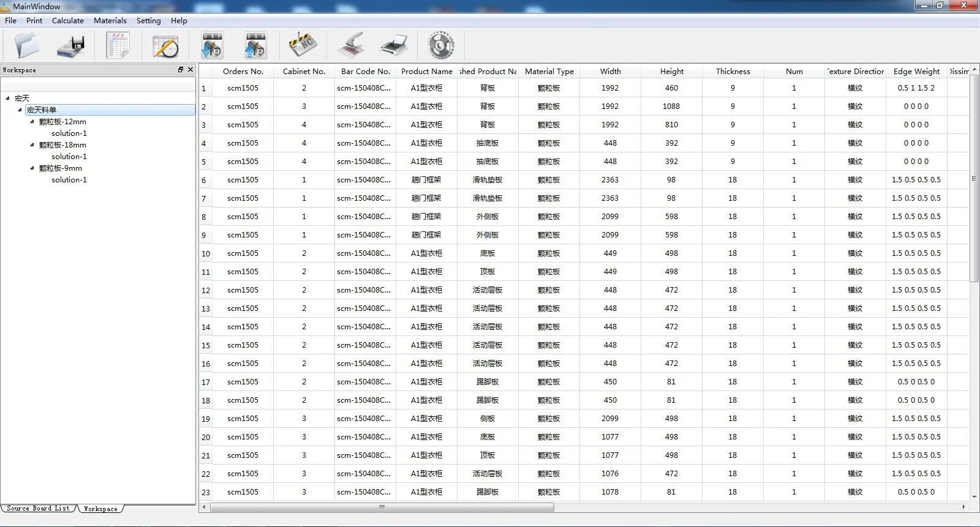980x527 pixels.
Task: Click the Width cell 1078 in row 23
Action: [x=610, y=492]
